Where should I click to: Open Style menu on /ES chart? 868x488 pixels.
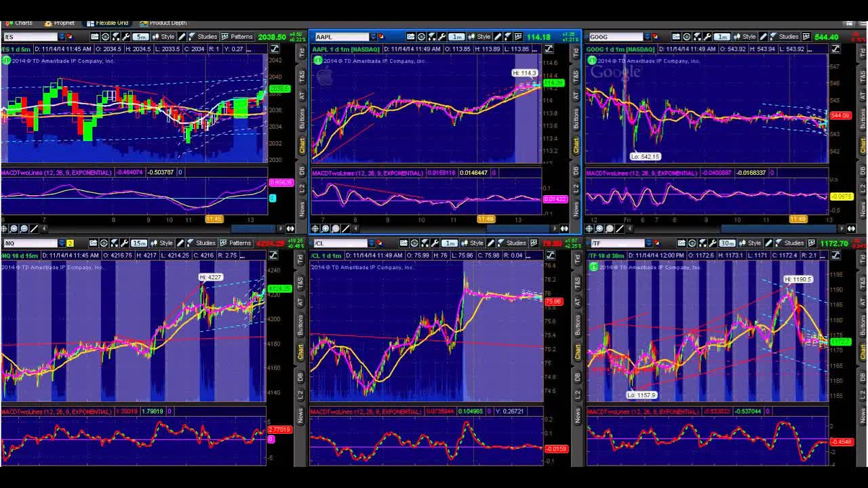[x=163, y=37]
